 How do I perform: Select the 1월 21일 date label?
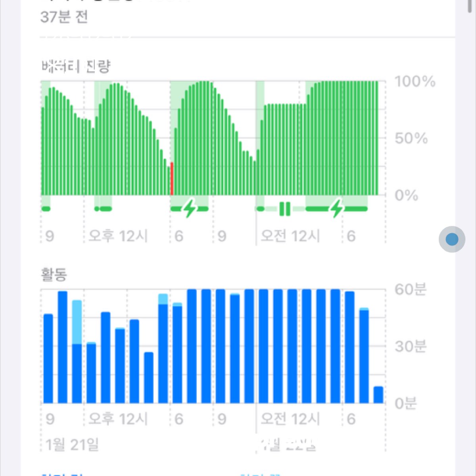click(72, 445)
